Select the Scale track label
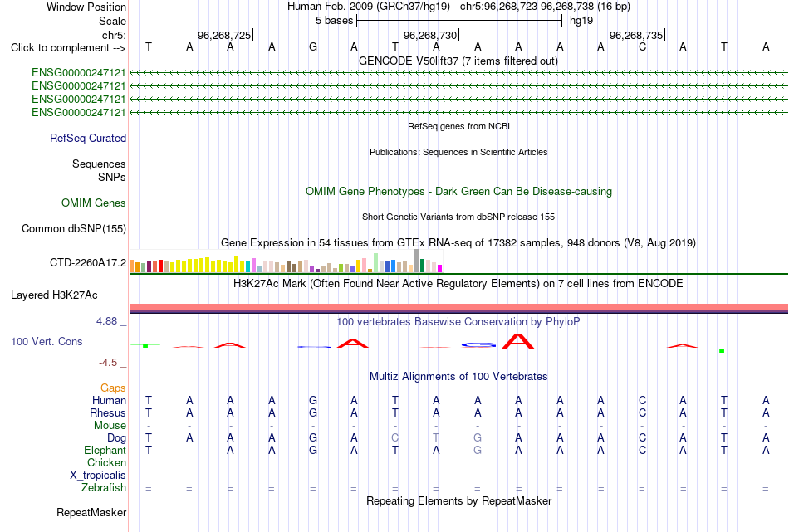 pyautogui.click(x=112, y=21)
